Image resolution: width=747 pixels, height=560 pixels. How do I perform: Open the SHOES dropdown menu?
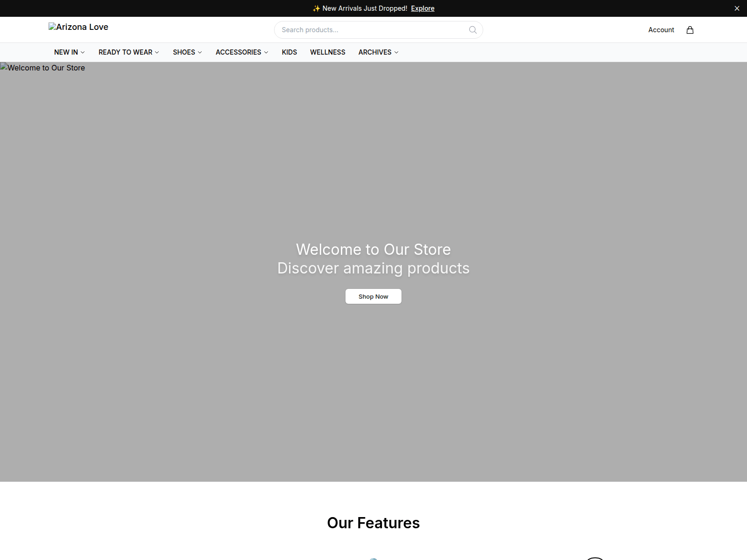tap(188, 52)
